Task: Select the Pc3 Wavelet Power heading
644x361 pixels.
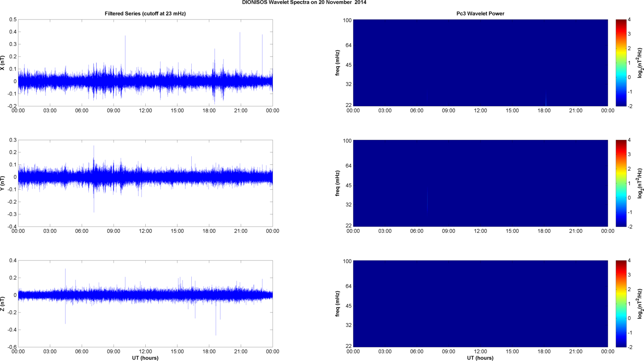Action: (x=480, y=14)
